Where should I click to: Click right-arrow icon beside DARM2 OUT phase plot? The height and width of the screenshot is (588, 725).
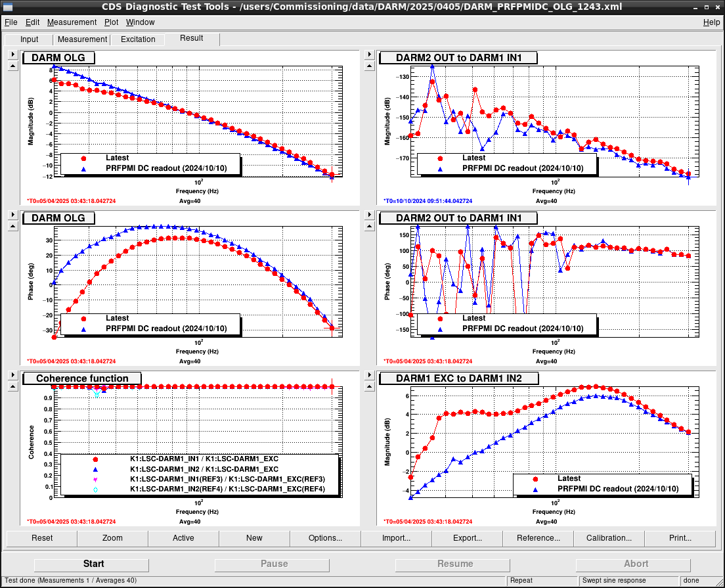370,215
